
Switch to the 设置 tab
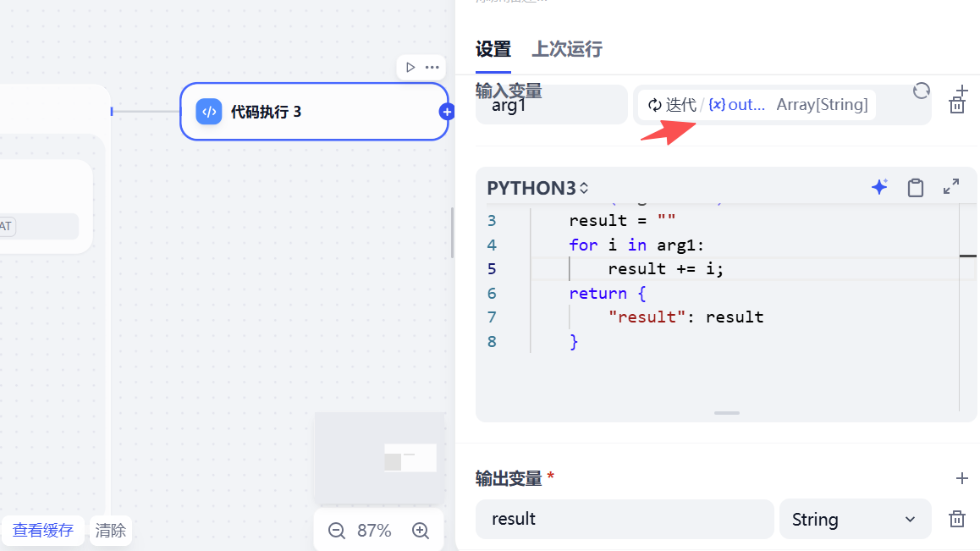(493, 49)
